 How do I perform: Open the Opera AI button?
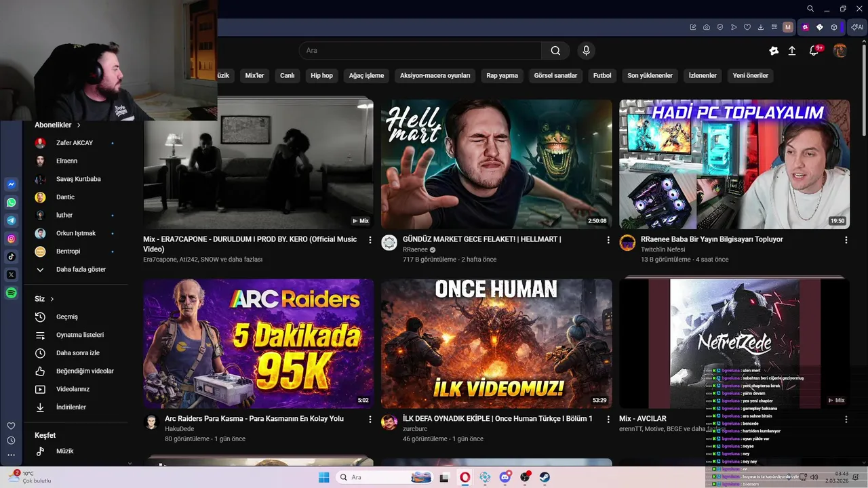tap(857, 27)
